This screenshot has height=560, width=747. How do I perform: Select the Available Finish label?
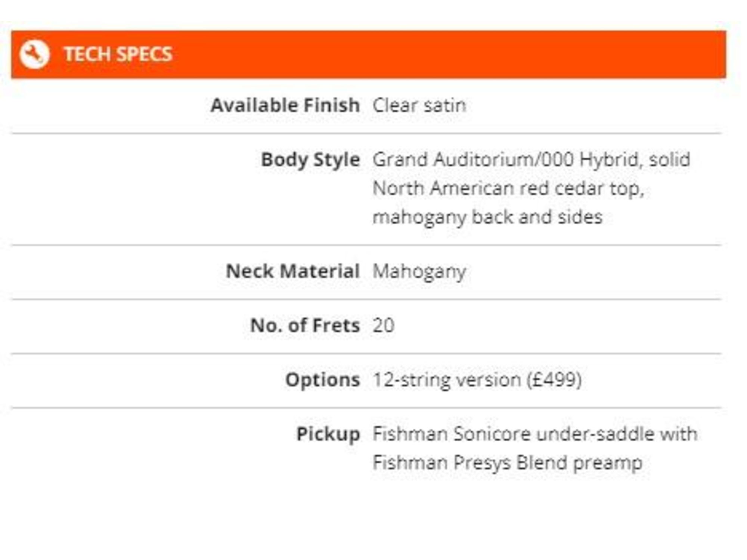pyautogui.click(x=285, y=105)
